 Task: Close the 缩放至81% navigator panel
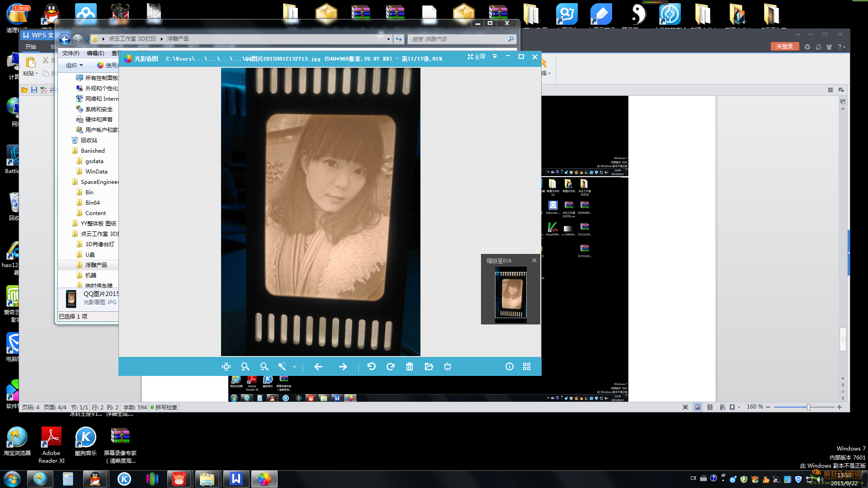pyautogui.click(x=534, y=260)
